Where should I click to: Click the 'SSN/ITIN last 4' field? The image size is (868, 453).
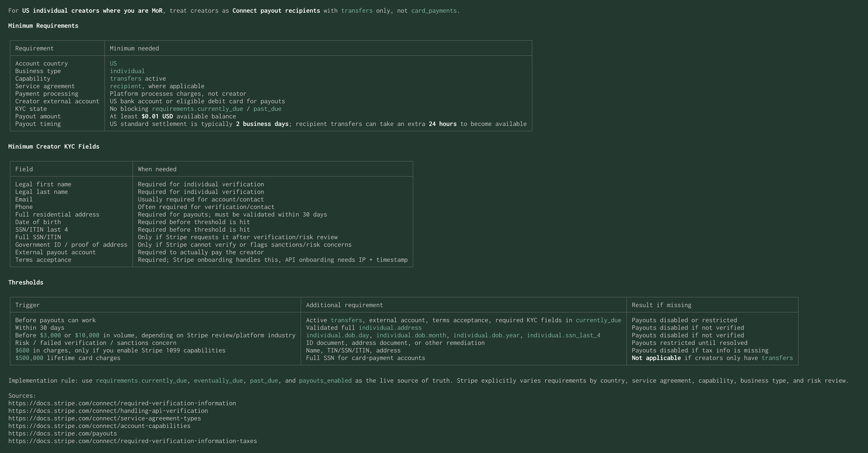pyautogui.click(x=42, y=230)
